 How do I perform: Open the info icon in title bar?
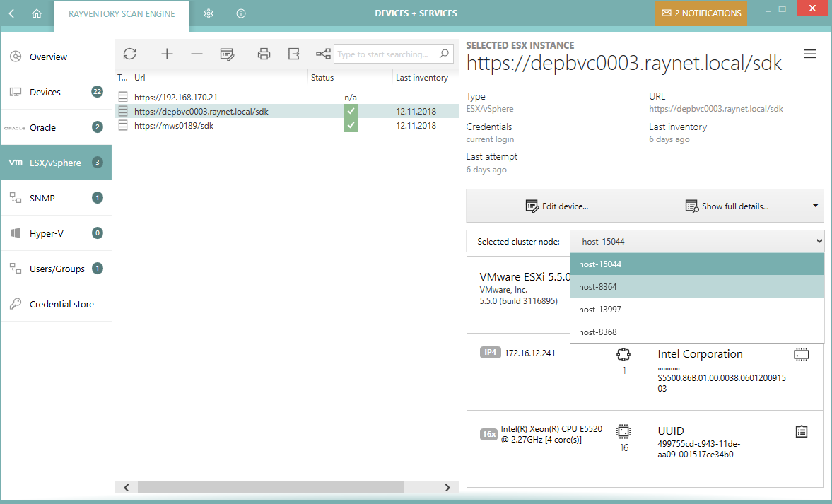241,13
